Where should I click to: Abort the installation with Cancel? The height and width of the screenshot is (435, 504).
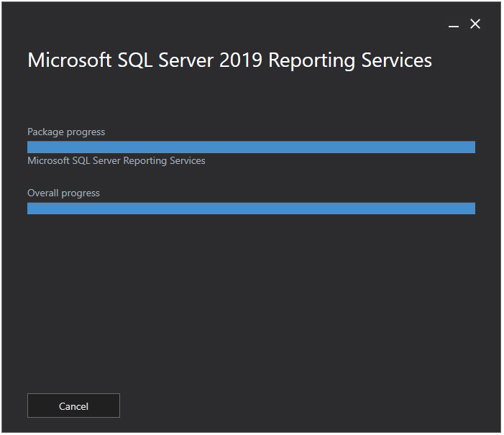pyautogui.click(x=73, y=406)
